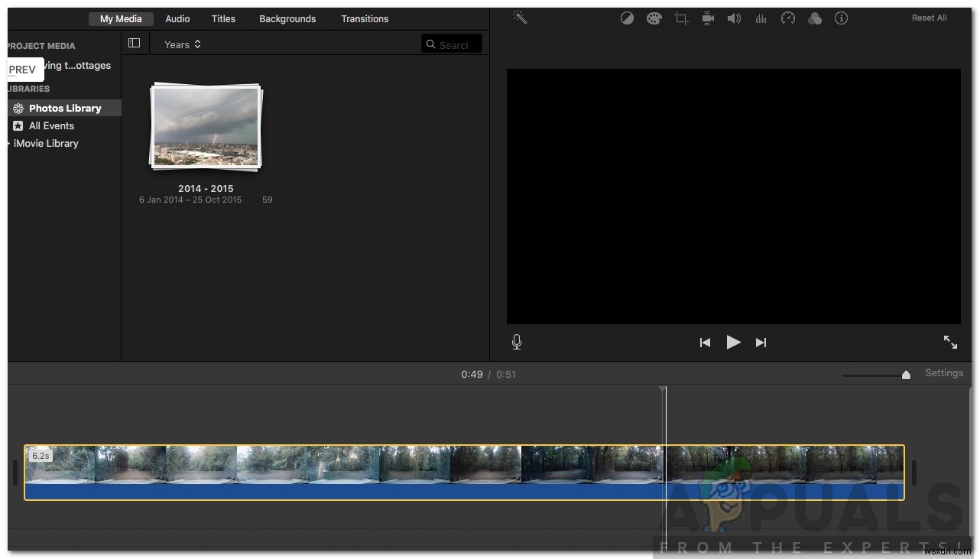The image size is (980, 559).
Task: Click the Reset All button
Action: [x=929, y=18]
